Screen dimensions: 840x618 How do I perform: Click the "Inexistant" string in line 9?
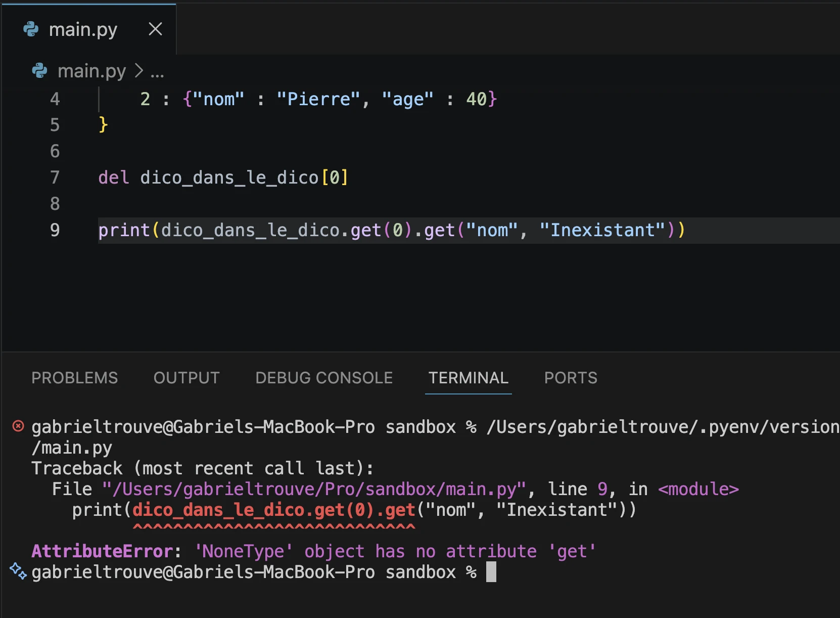click(602, 230)
